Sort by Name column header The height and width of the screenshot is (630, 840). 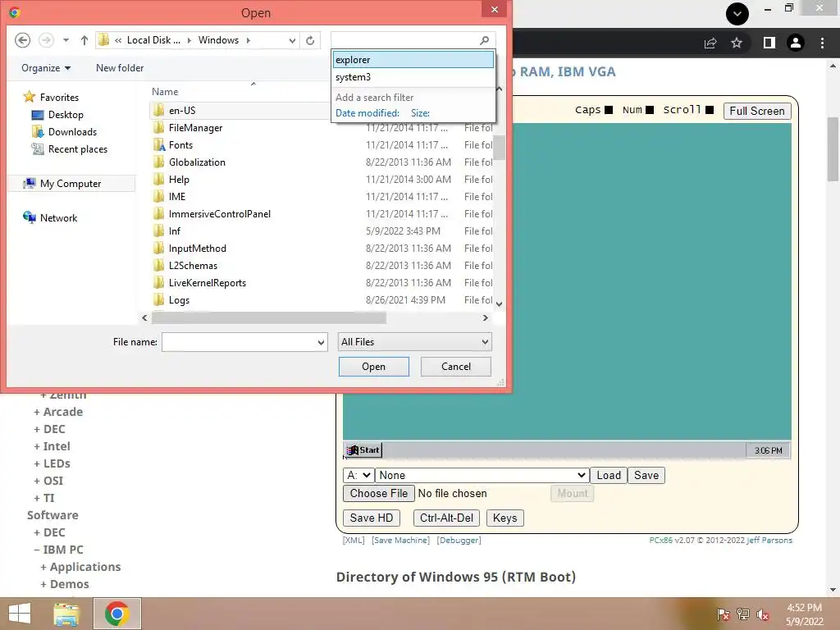(165, 92)
